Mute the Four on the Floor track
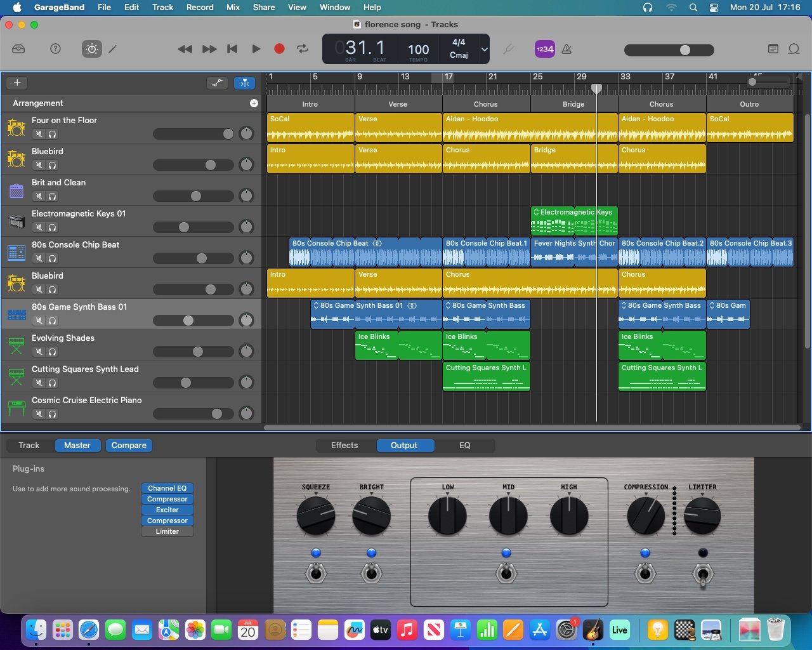Screen dimensions: 812x650 pyautogui.click(x=39, y=134)
